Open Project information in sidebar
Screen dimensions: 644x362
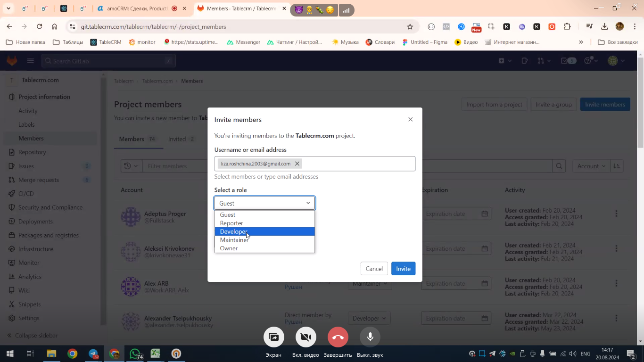pyautogui.click(x=44, y=97)
